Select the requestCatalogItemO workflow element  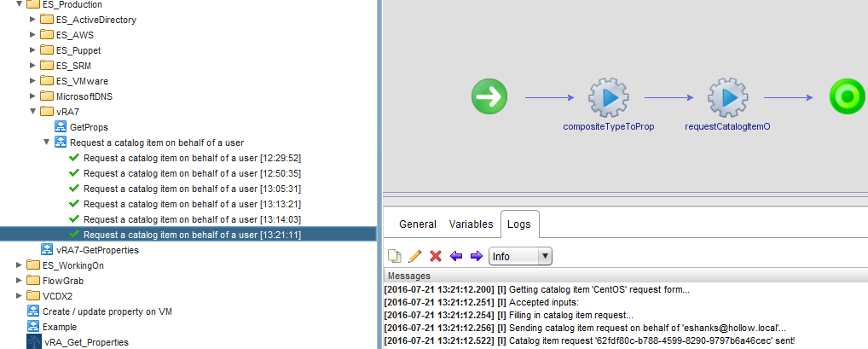(729, 98)
